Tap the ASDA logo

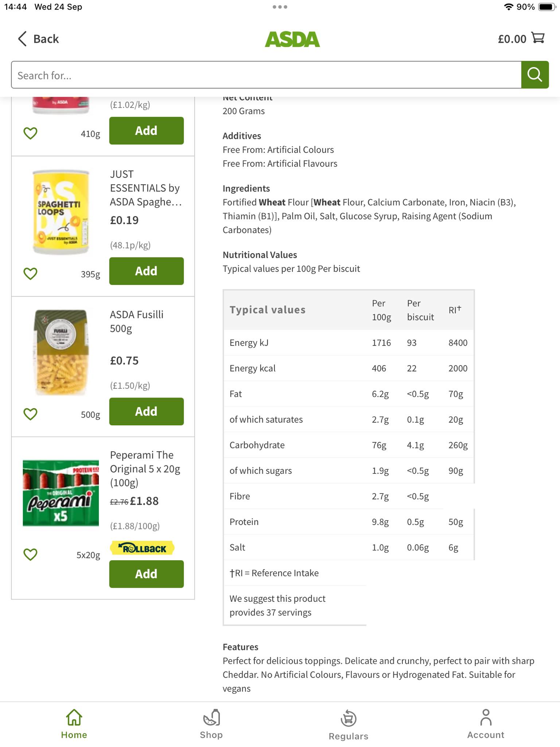pyautogui.click(x=292, y=39)
